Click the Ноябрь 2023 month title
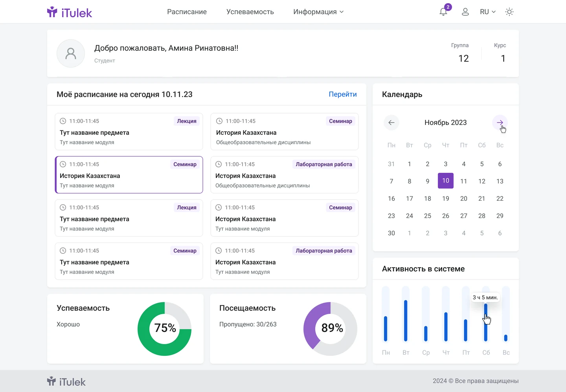566x392 pixels. coord(446,123)
